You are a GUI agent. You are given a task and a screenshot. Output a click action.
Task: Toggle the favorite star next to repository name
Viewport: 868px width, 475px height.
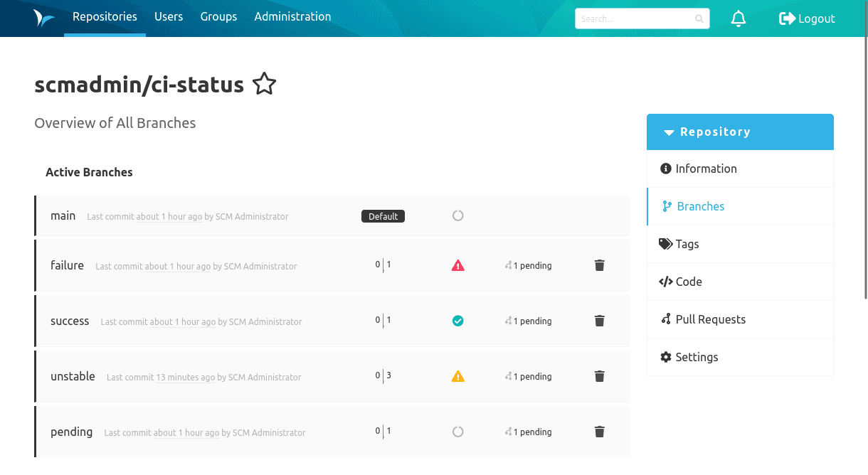(x=264, y=83)
